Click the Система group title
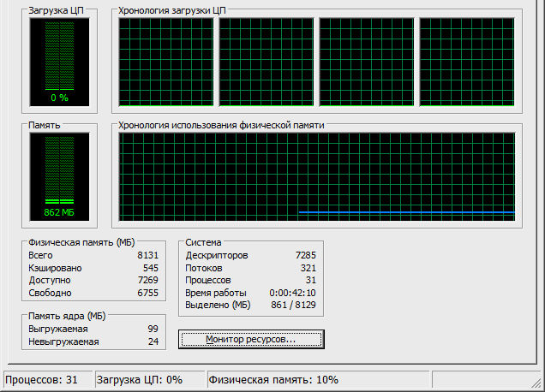 pos(203,242)
